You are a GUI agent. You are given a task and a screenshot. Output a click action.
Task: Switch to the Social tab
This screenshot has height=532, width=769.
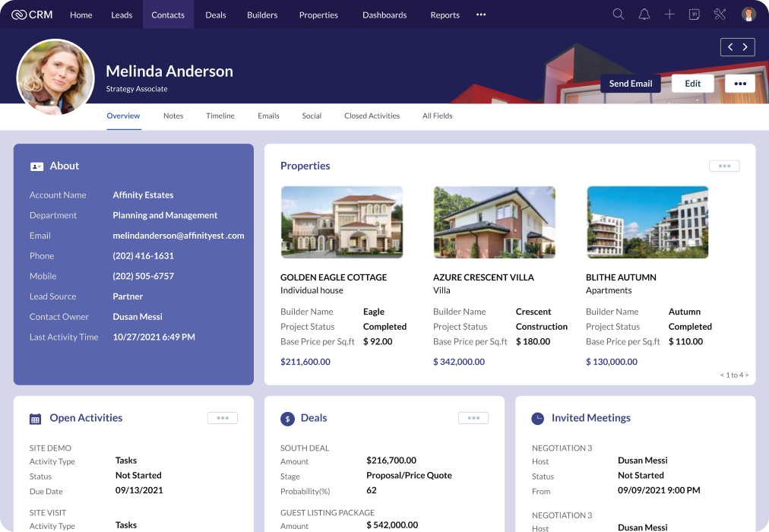point(312,116)
